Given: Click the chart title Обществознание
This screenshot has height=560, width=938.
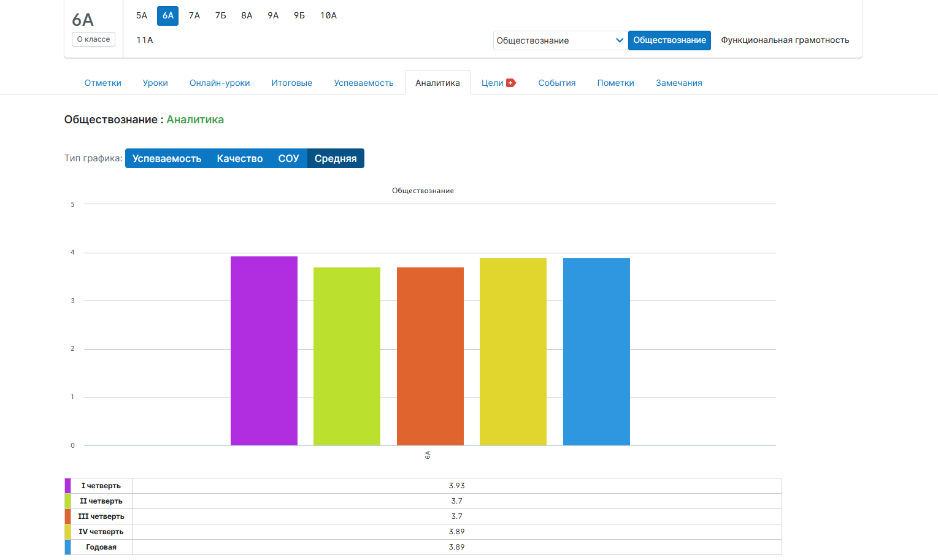Looking at the screenshot, I should (x=423, y=191).
